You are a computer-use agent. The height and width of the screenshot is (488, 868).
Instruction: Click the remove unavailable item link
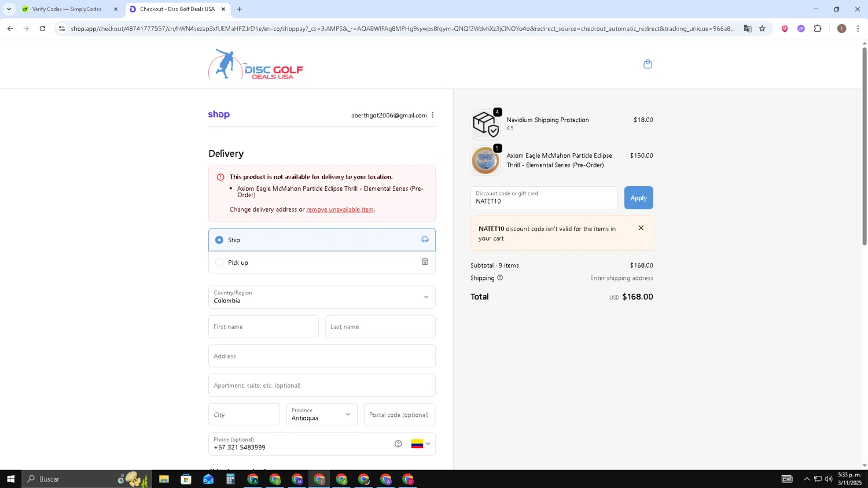coord(340,209)
